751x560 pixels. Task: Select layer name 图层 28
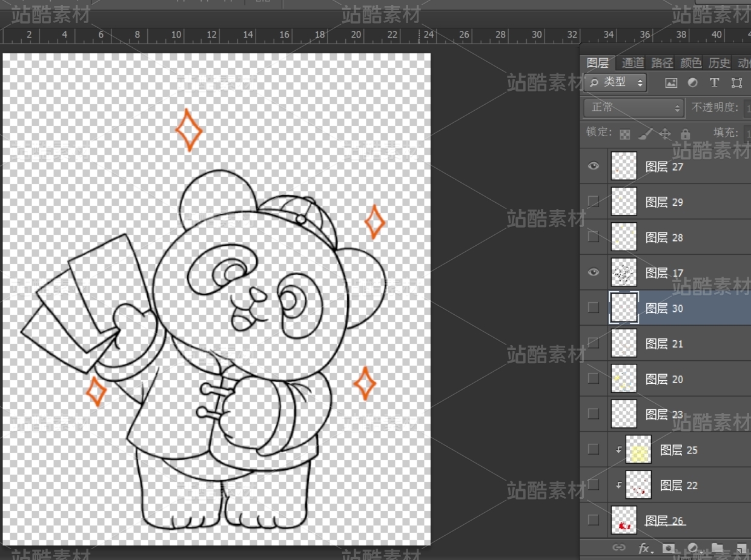click(x=664, y=237)
